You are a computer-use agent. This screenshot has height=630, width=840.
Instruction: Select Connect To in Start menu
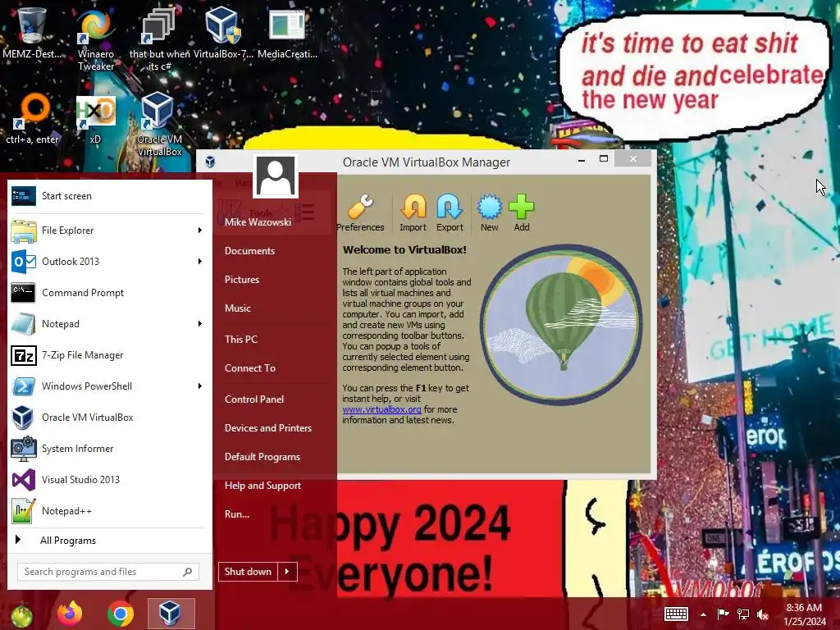pyautogui.click(x=250, y=368)
